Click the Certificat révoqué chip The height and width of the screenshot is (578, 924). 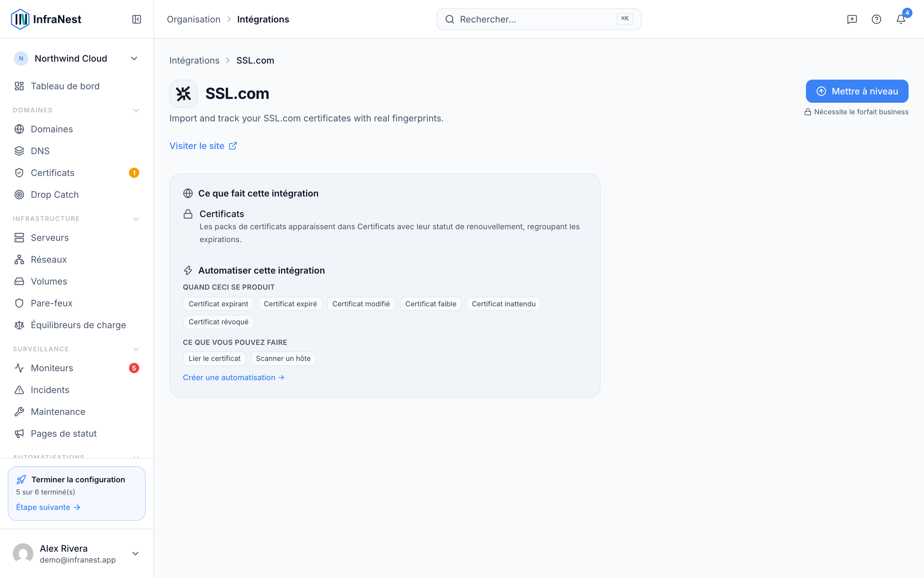coord(218,322)
